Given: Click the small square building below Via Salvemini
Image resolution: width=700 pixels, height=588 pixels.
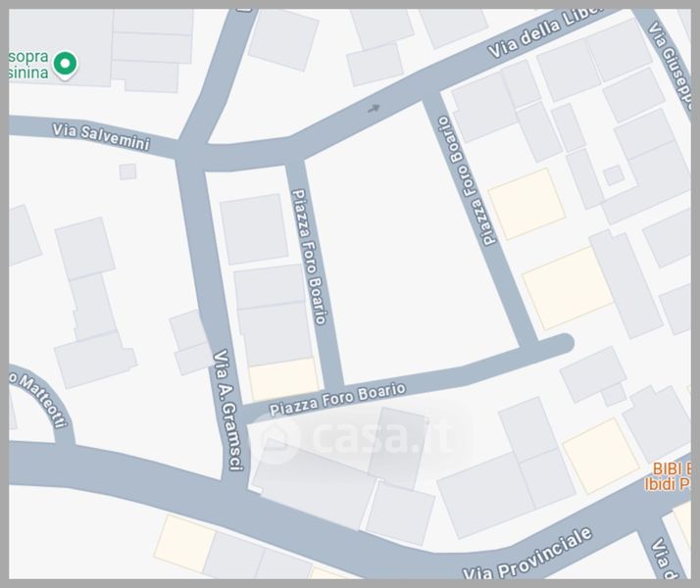Looking at the screenshot, I should click(x=127, y=171).
